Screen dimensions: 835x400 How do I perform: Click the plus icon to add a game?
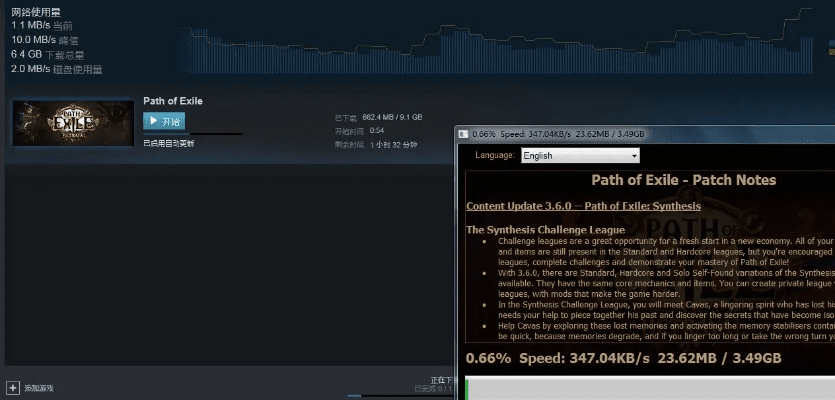pyautogui.click(x=13, y=387)
